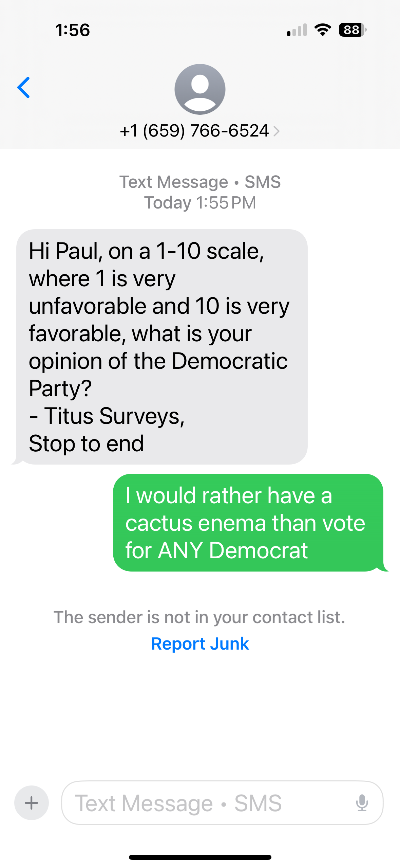
Task: Tap the Wi-Fi status icon
Action: click(x=323, y=30)
